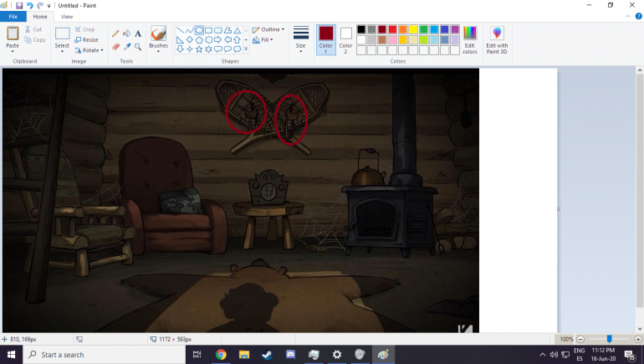Open Task View on the taskbar
The width and height of the screenshot is (644, 364).
coord(197,355)
